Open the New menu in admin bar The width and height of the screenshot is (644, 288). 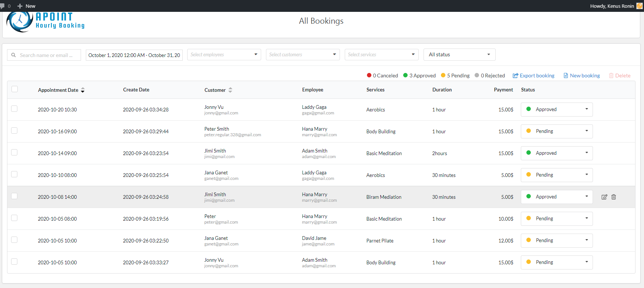(x=27, y=6)
